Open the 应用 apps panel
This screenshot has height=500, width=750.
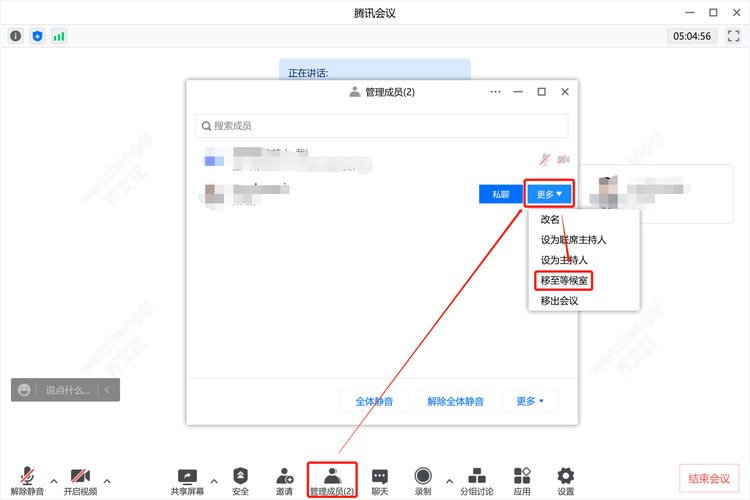(522, 480)
